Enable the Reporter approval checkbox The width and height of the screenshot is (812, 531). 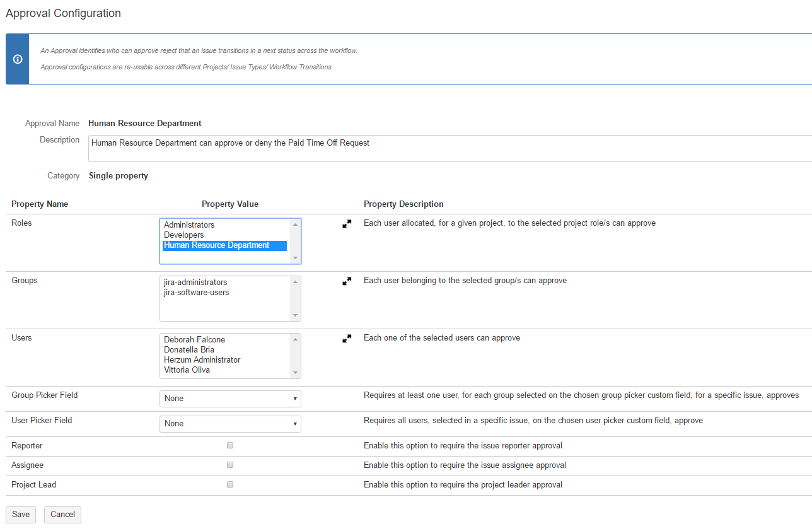click(x=230, y=445)
